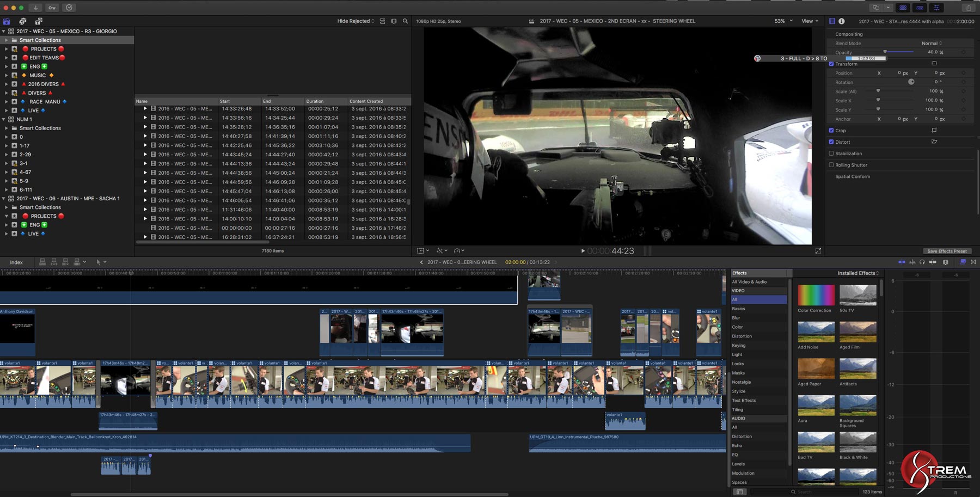This screenshot has height=497, width=980.
Task: Open Background Tasks checkmark icon
Action: 69,8
